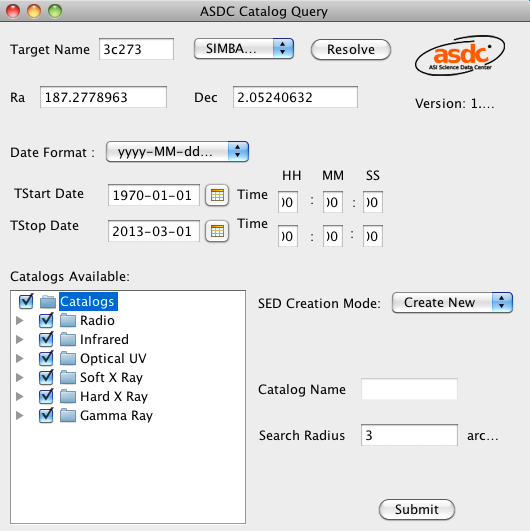The width and height of the screenshot is (530, 531).
Task: Click the TStop MM time field
Action: (x=333, y=236)
